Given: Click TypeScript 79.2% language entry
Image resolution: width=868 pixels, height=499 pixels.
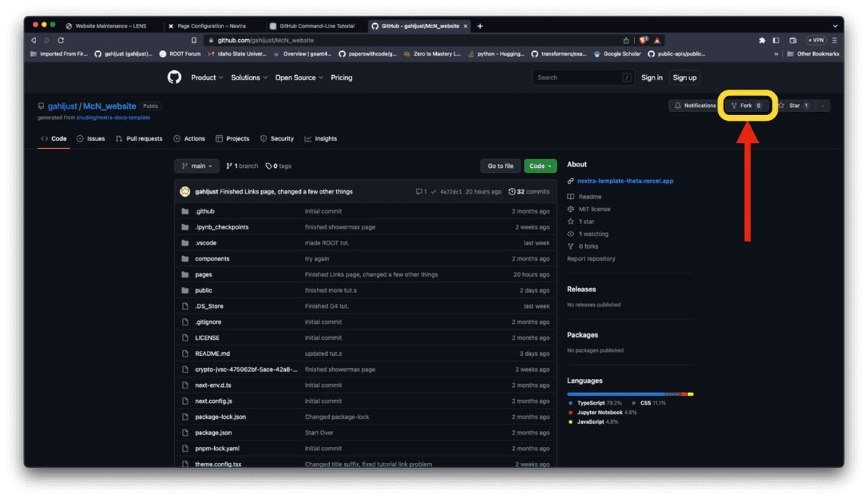Looking at the screenshot, I should click(595, 403).
